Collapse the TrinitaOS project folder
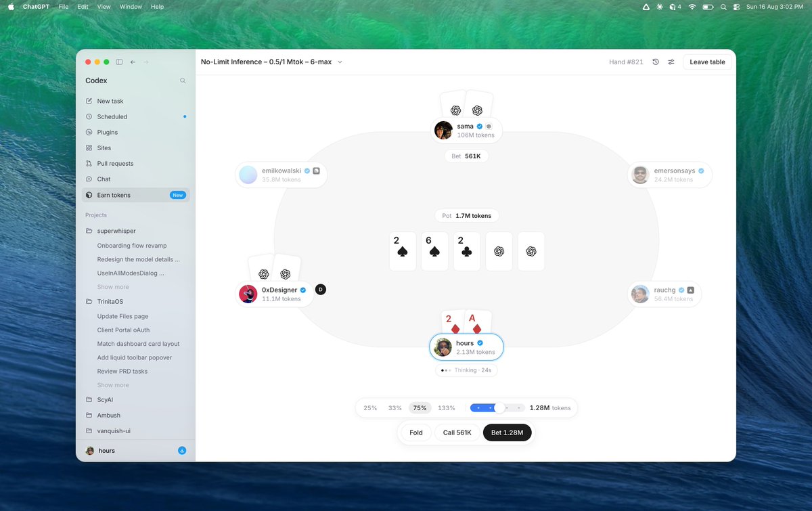The image size is (812, 511). coord(89,301)
